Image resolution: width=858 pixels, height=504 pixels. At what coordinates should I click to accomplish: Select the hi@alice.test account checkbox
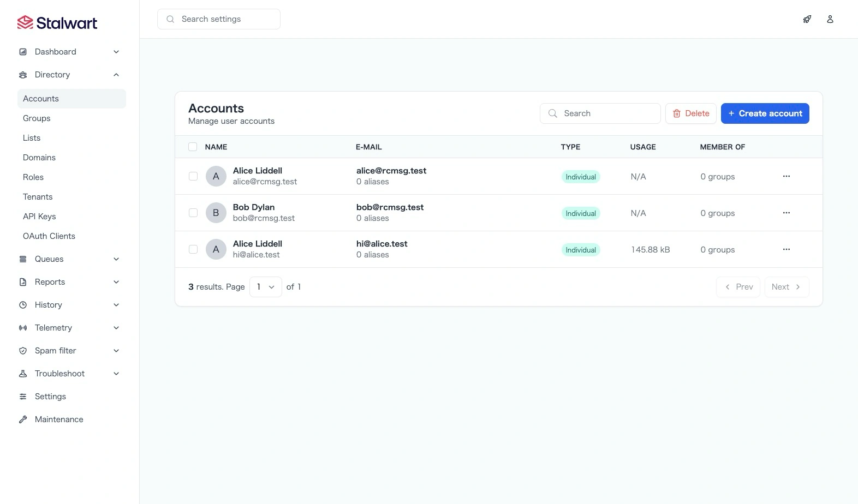193,249
